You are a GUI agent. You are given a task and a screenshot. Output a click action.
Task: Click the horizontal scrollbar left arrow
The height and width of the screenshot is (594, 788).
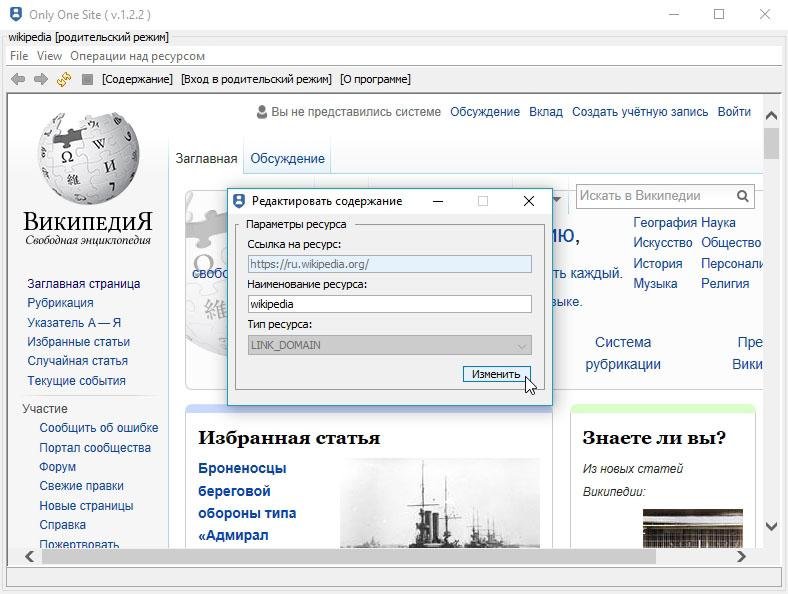tap(30, 556)
